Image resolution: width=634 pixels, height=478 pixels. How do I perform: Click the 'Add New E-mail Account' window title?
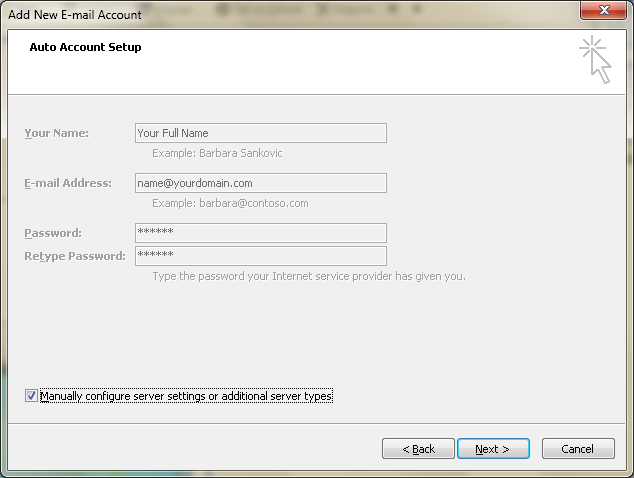point(75,15)
